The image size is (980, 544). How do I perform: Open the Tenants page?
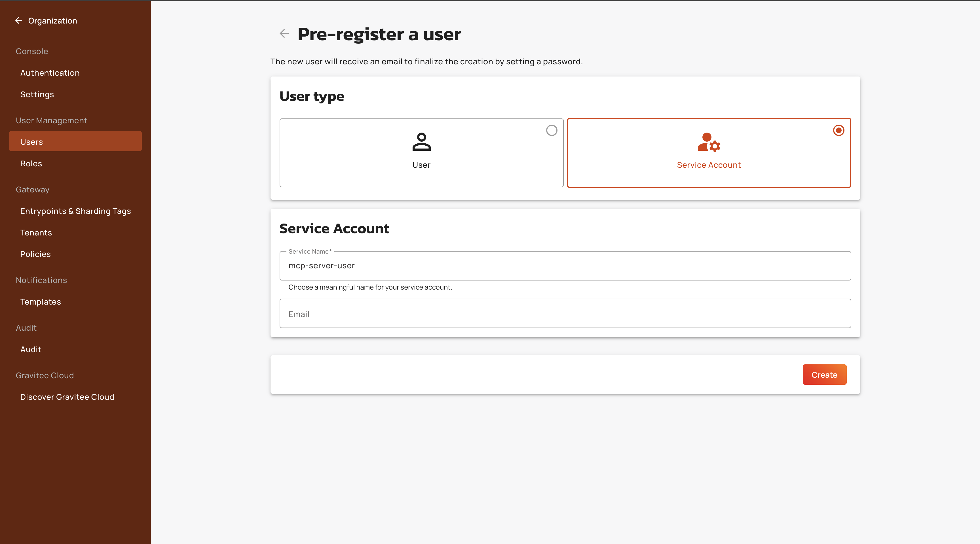pyautogui.click(x=36, y=233)
